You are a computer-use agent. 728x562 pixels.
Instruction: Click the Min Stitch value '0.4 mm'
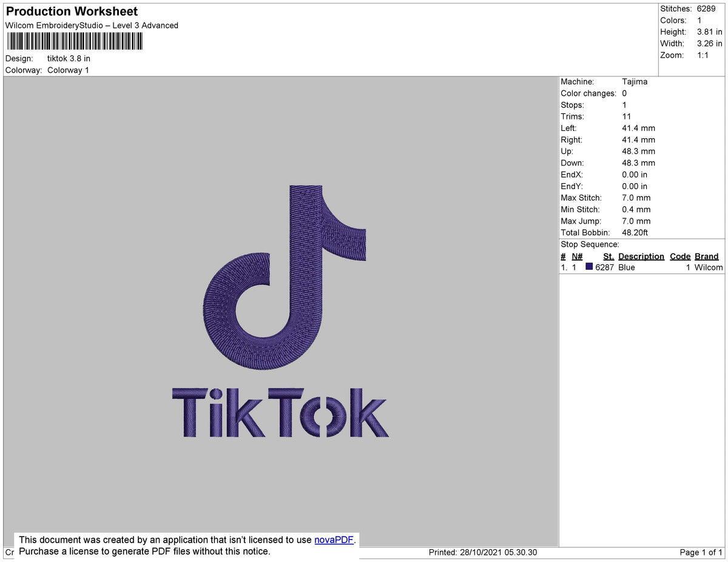coord(636,210)
